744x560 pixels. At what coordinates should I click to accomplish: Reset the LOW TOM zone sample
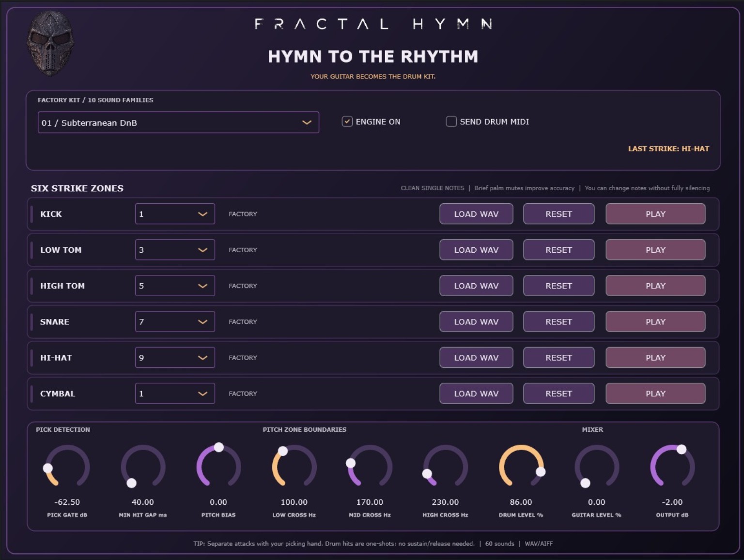coord(558,250)
